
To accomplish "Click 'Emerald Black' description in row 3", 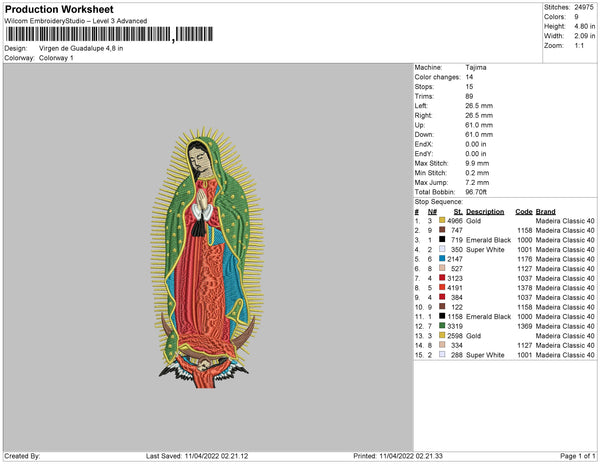I will pos(488,240).
